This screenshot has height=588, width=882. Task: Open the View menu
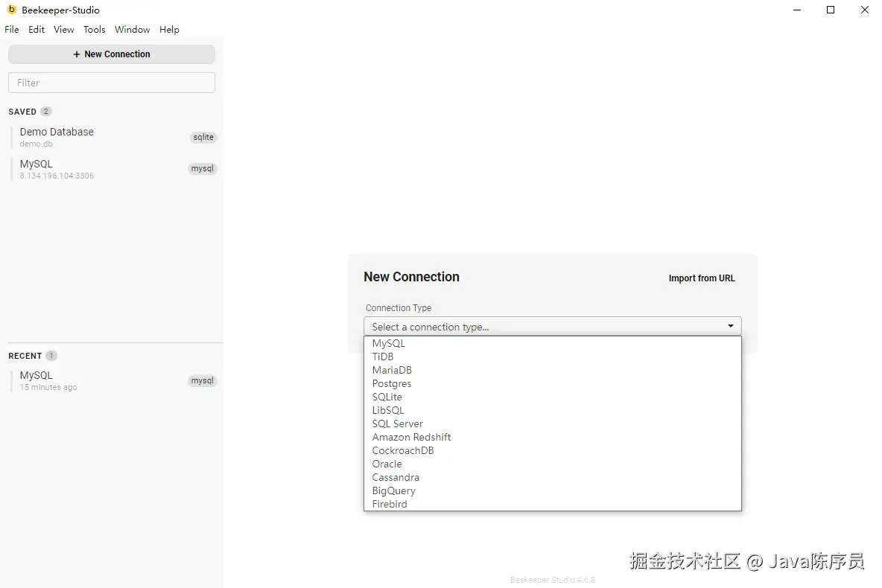63,29
